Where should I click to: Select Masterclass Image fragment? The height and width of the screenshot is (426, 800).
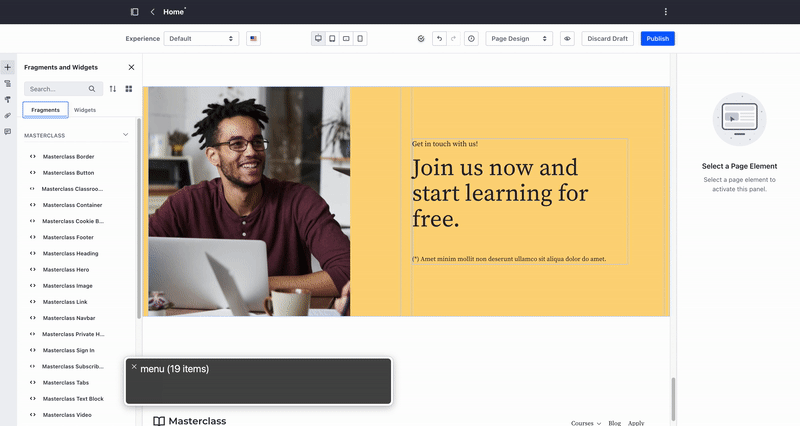click(68, 286)
